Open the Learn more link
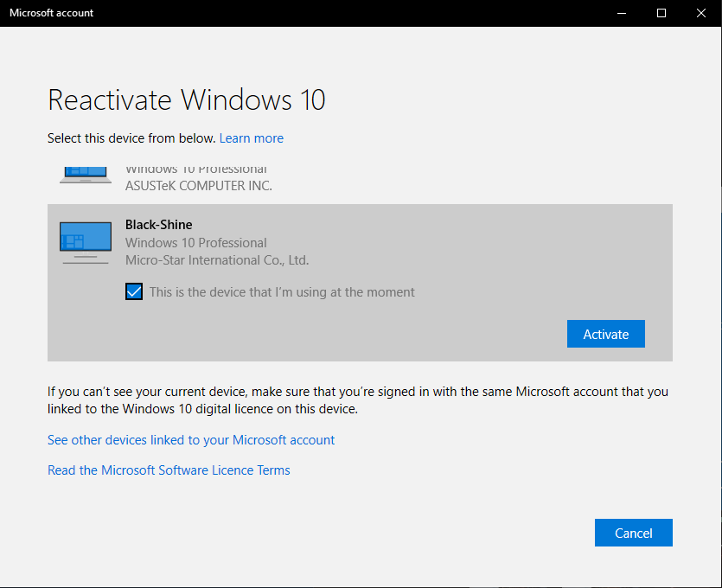The width and height of the screenshot is (722, 588). [252, 138]
